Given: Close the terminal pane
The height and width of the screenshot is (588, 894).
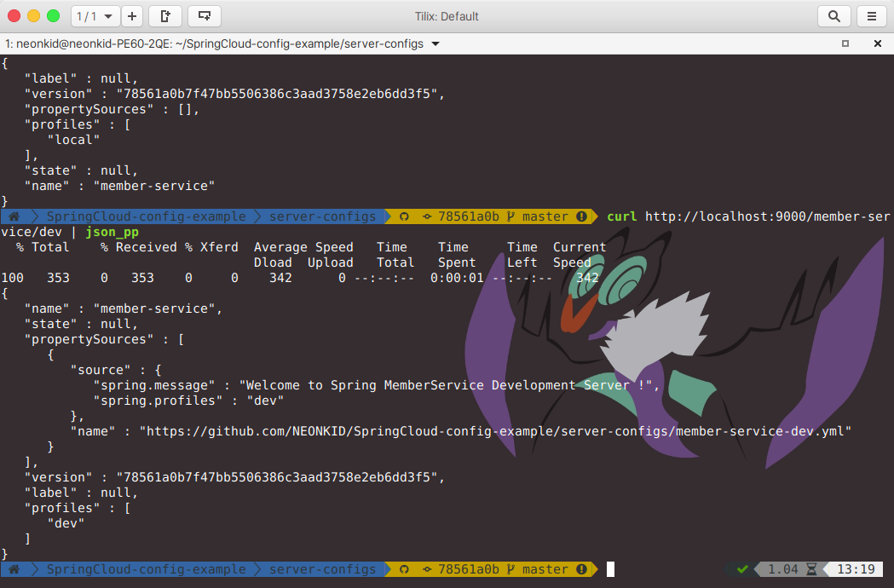Looking at the screenshot, I should (x=878, y=44).
